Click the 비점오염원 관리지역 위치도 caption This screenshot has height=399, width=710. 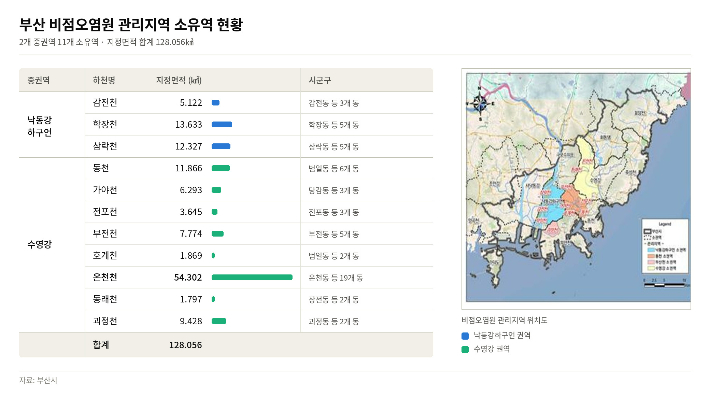(504, 320)
